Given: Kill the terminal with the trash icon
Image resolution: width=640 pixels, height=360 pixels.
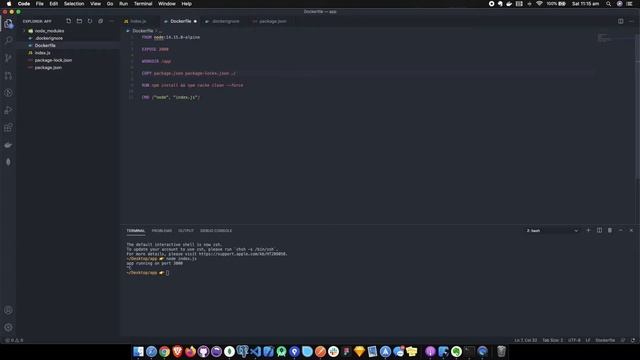Looking at the screenshot, I should click(x=610, y=231).
